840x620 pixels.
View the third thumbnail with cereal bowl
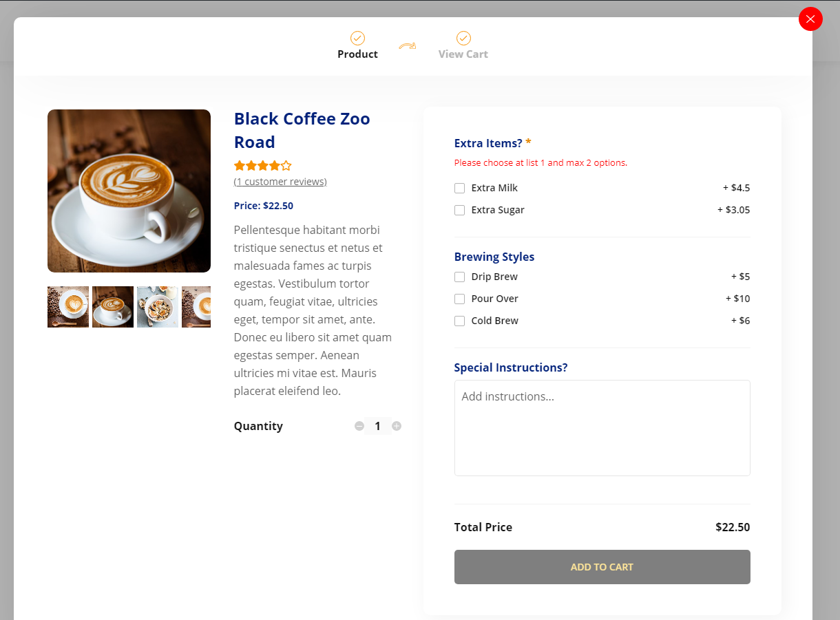(x=158, y=307)
